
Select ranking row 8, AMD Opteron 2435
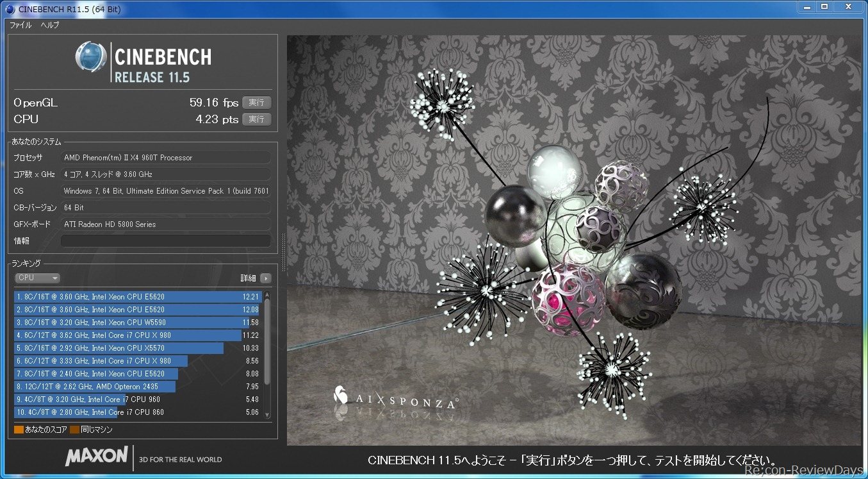pos(138,387)
